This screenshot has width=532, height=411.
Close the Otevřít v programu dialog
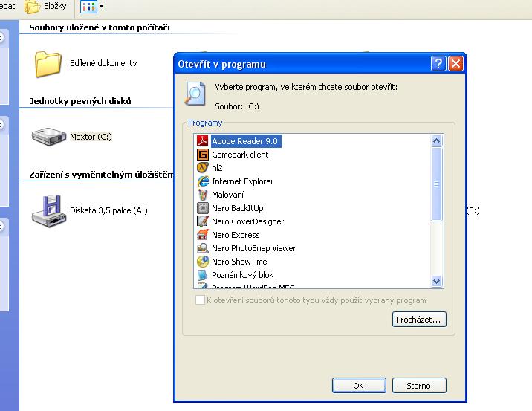pos(455,63)
